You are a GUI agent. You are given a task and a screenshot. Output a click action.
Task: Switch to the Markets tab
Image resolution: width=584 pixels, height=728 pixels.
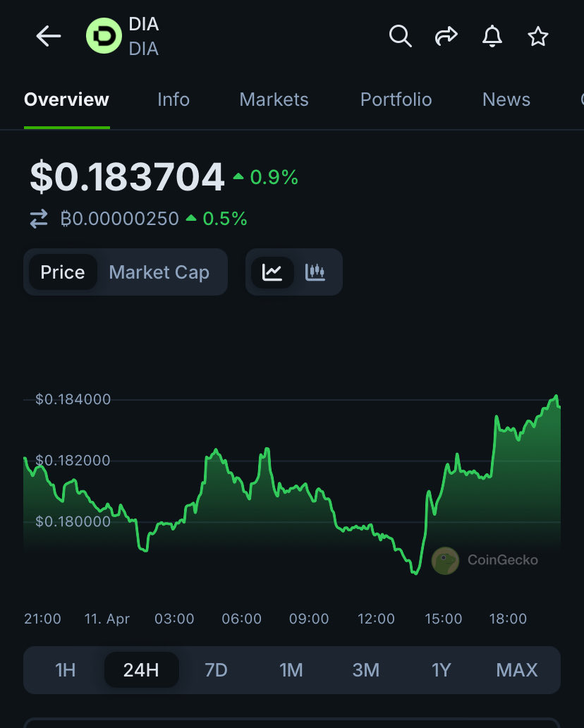pyautogui.click(x=274, y=99)
